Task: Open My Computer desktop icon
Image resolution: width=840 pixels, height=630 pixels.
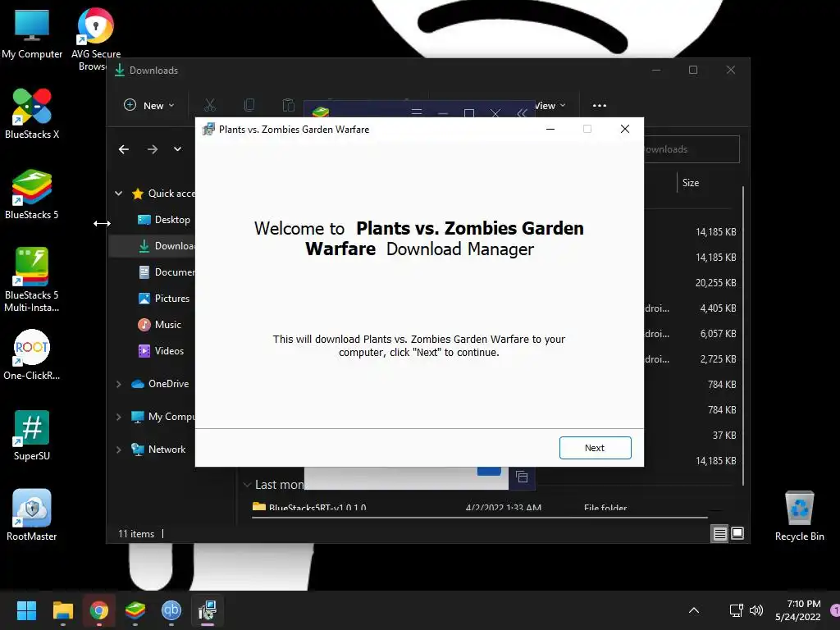Action: click(32, 34)
